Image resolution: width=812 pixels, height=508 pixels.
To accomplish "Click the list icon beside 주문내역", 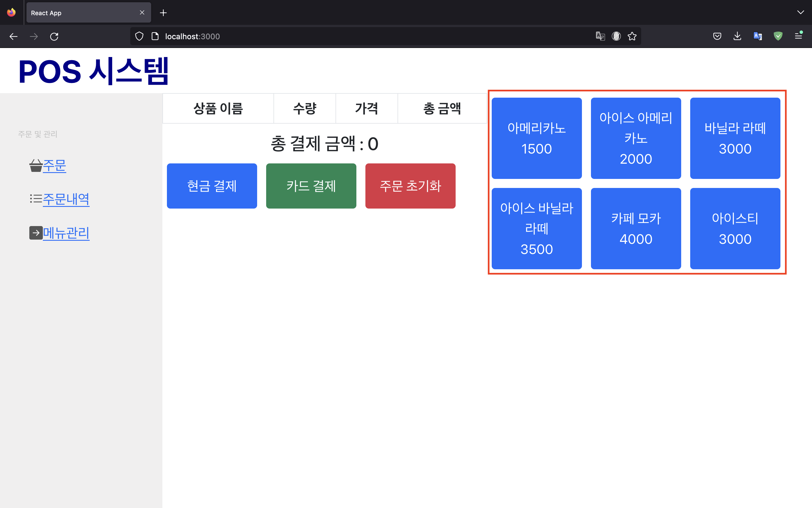I will point(36,199).
